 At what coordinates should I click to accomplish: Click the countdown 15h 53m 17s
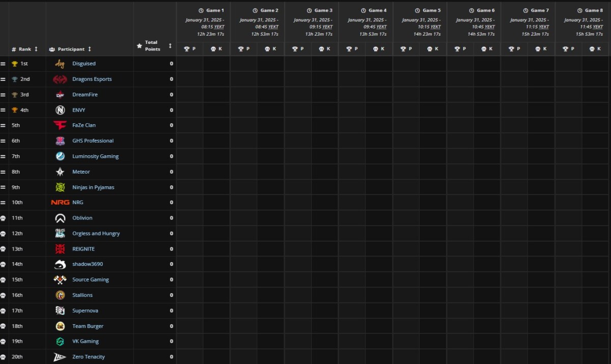click(590, 34)
